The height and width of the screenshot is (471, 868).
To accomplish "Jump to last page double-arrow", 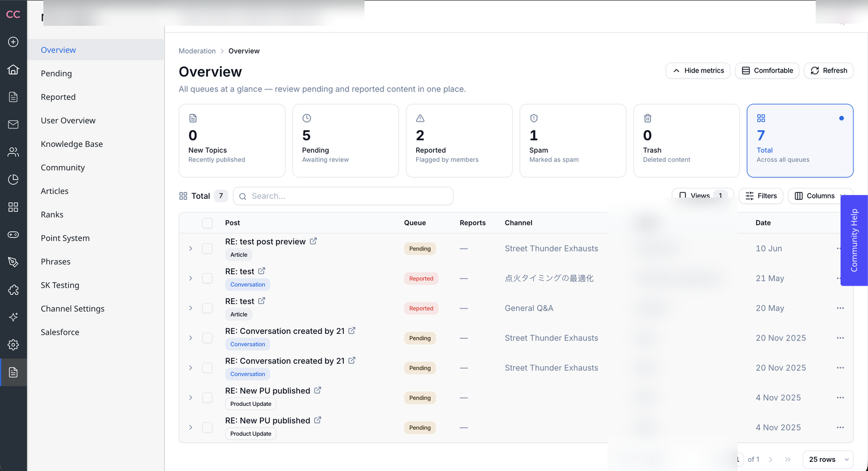I will [x=788, y=460].
